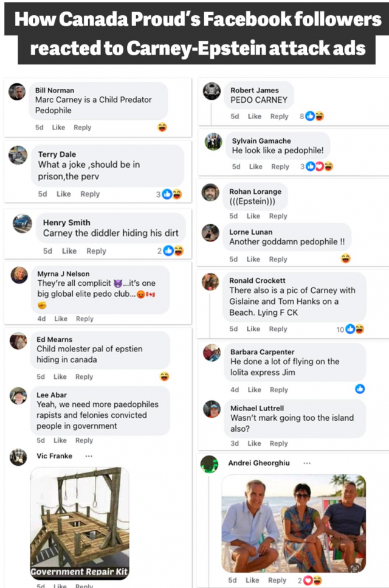Open Barbara Carpenter's profile name link
389x588 pixels.
[262, 351]
